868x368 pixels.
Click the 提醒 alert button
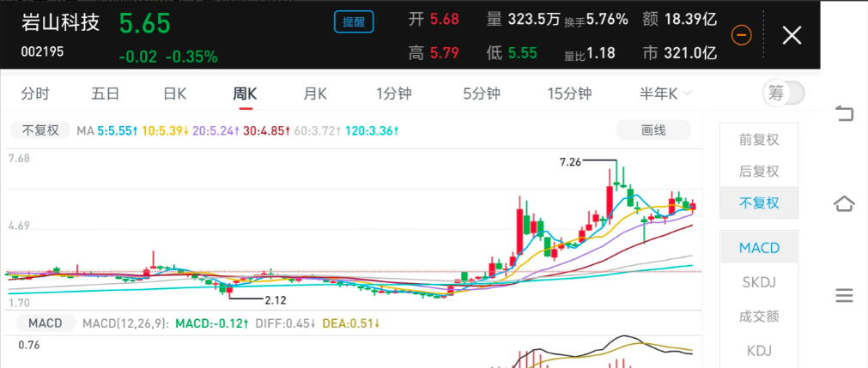coord(354,22)
